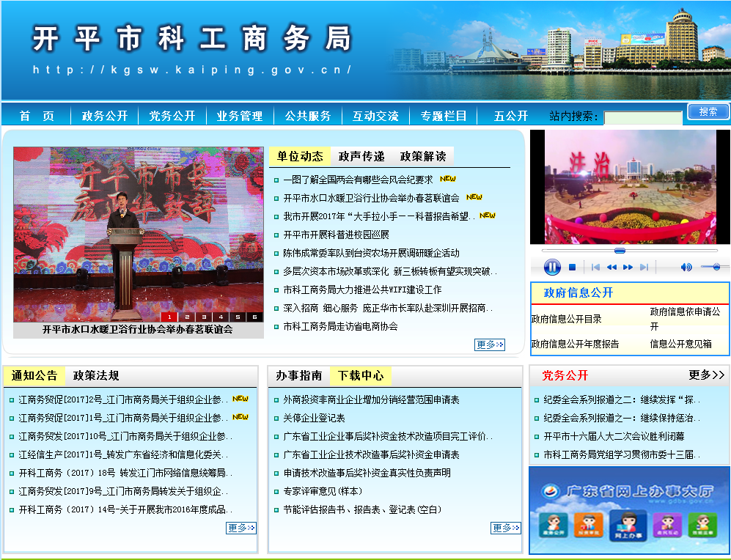Screen dimensions: 731x560
Task: Fast forward the video
Action: (628, 267)
